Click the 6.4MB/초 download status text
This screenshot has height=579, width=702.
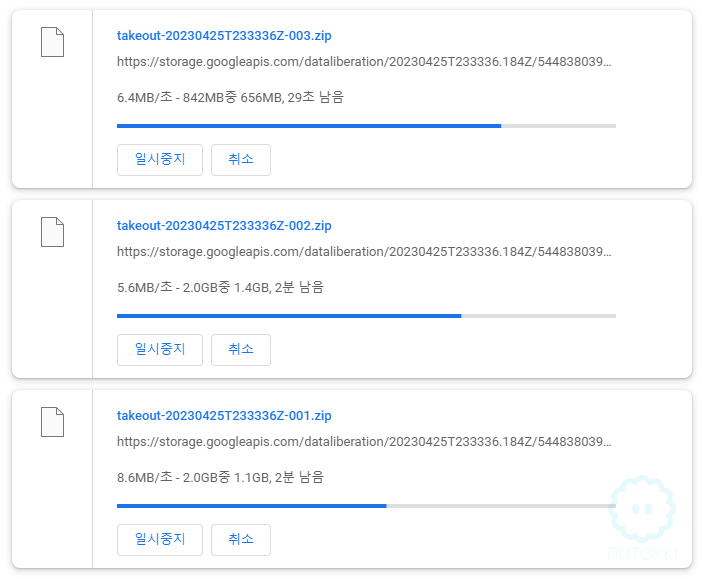(230, 97)
